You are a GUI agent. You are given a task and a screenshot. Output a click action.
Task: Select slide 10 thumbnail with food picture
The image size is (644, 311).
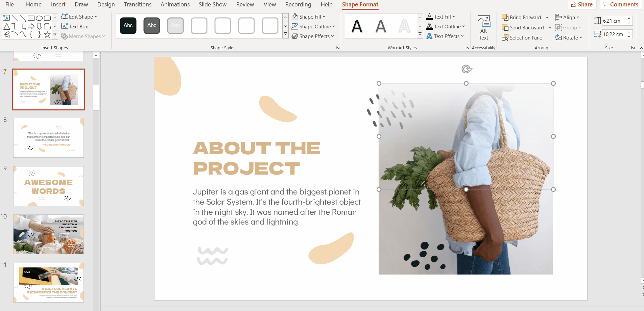click(x=48, y=234)
